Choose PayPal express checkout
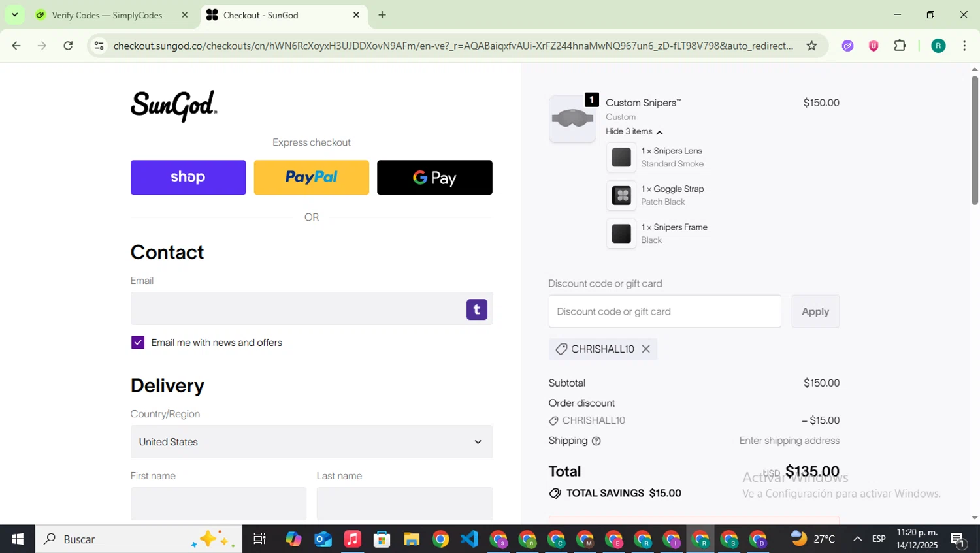 click(311, 178)
